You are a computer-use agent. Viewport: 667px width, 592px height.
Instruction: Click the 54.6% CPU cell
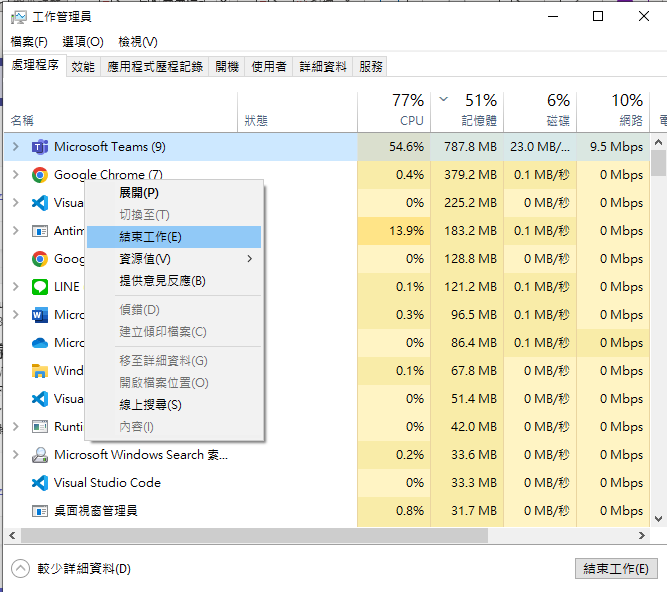tap(394, 147)
